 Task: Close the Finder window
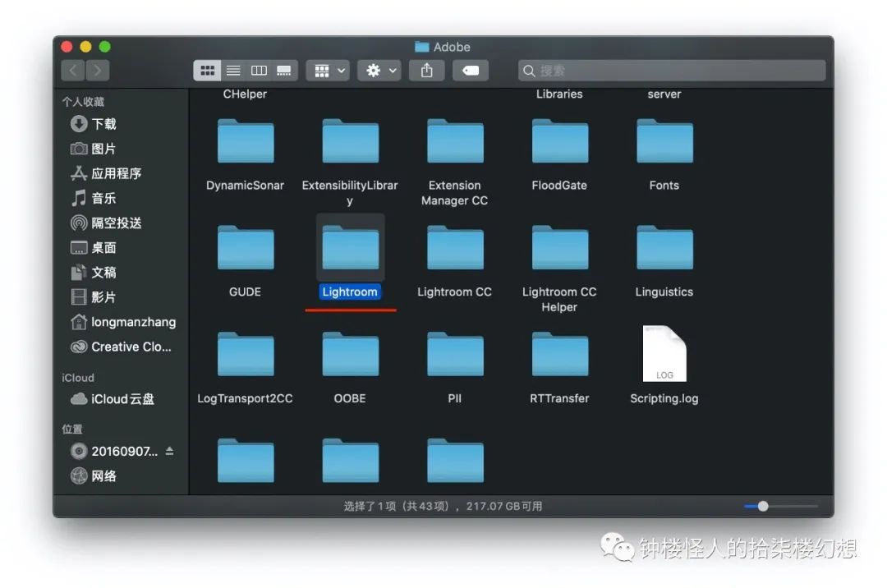click(67, 46)
